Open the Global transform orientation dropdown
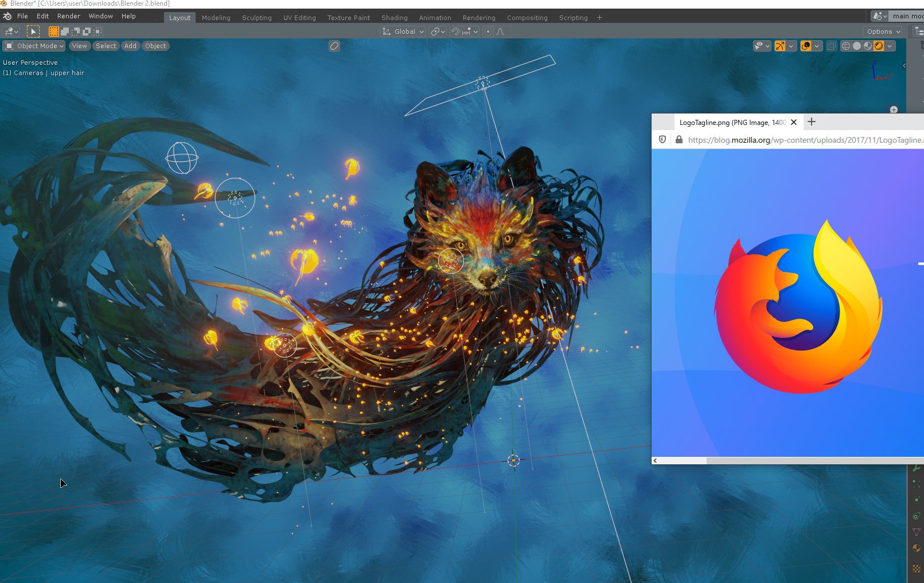This screenshot has height=583, width=924. point(403,32)
